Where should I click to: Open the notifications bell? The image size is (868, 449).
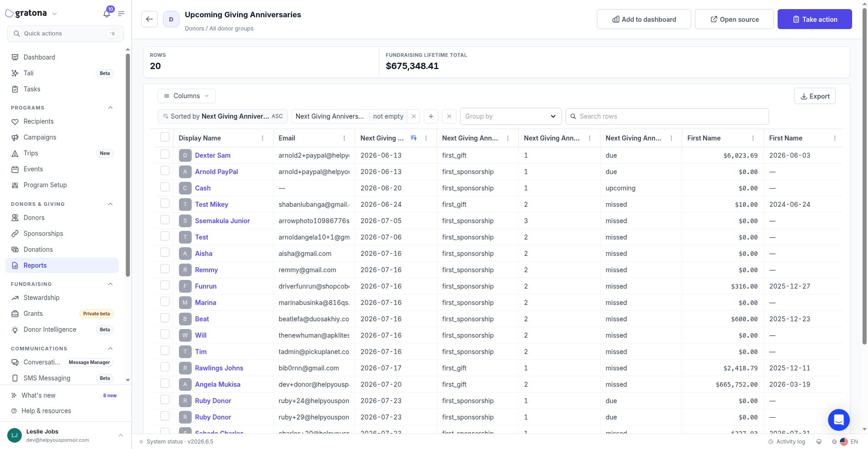pos(107,13)
